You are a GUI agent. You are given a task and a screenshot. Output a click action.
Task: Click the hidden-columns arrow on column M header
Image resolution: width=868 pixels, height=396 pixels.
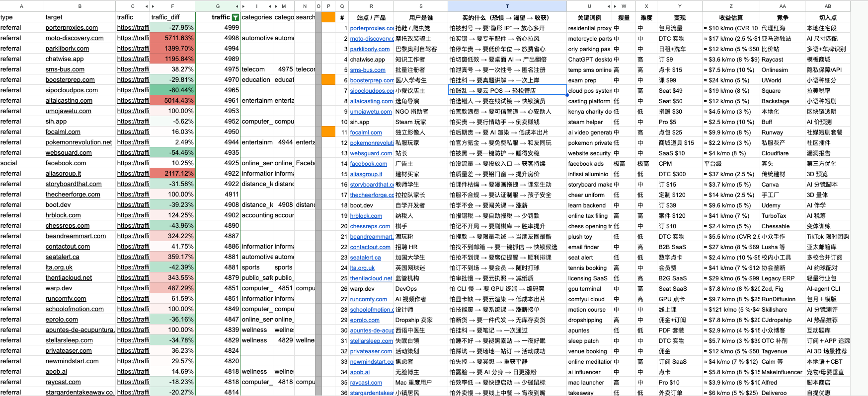(x=276, y=6)
